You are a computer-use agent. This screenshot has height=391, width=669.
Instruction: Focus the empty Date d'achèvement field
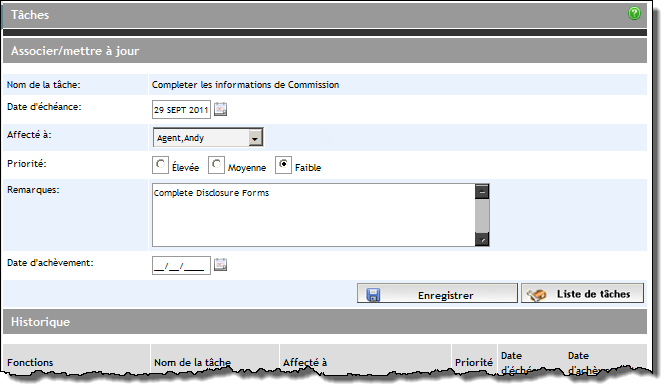pos(181,266)
